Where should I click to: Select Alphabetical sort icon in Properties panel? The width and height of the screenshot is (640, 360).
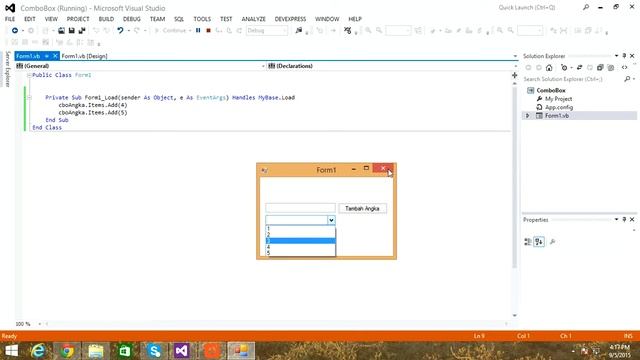[x=539, y=242]
